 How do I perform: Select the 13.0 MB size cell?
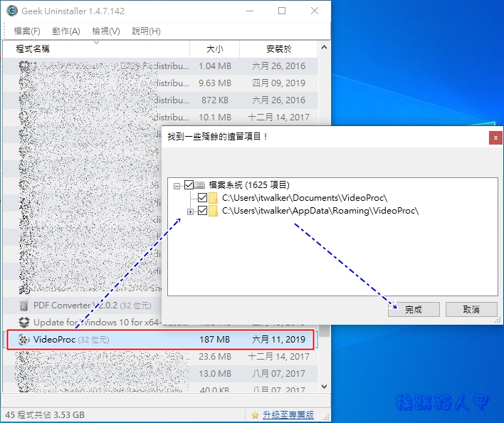215,373
